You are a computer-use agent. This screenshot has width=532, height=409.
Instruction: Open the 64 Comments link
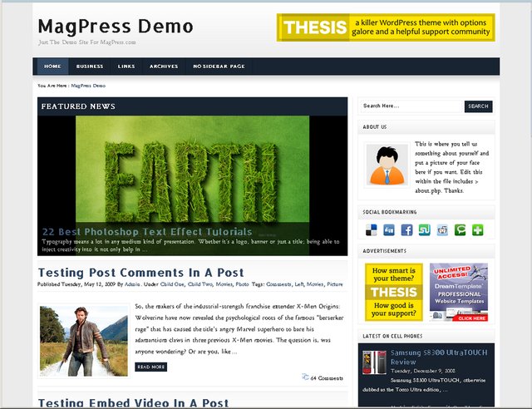click(327, 378)
